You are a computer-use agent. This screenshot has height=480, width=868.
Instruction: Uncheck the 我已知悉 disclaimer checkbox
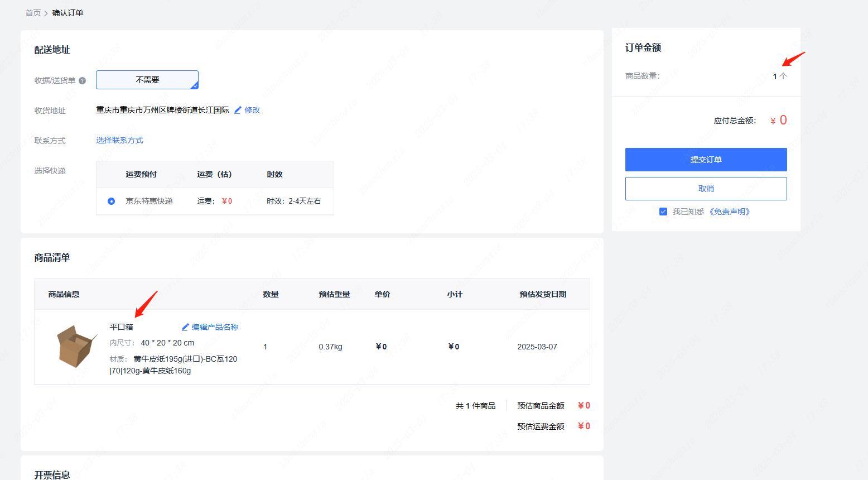pos(663,212)
